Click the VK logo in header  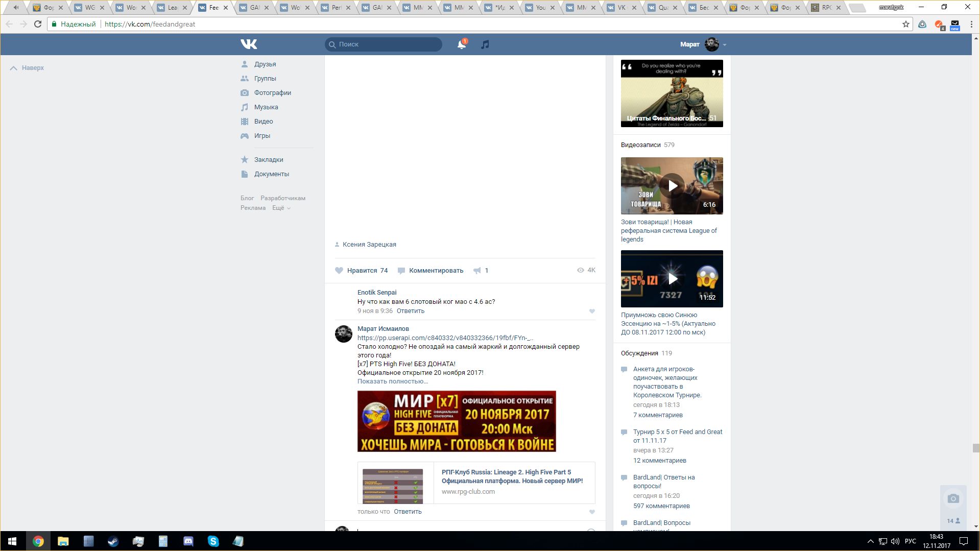pyautogui.click(x=249, y=44)
